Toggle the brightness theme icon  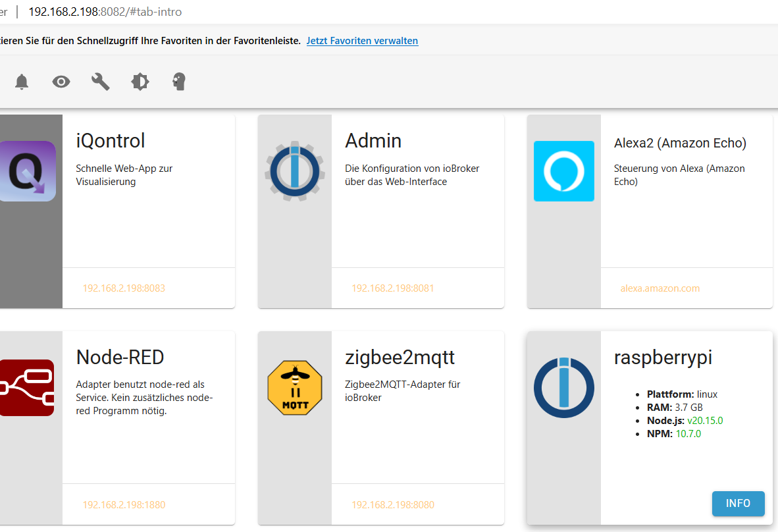[140, 82]
